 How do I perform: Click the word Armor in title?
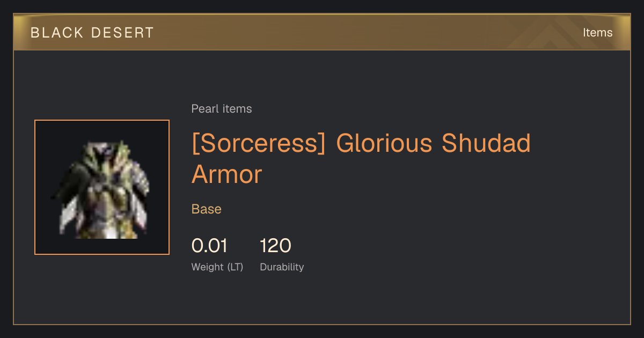pos(227,174)
